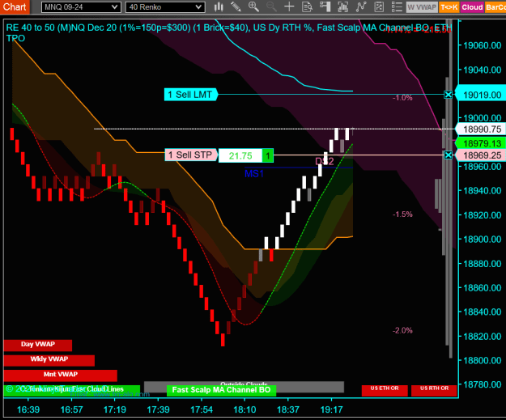
Task: Click the 18900.00 price axis label
Action: click(x=483, y=239)
